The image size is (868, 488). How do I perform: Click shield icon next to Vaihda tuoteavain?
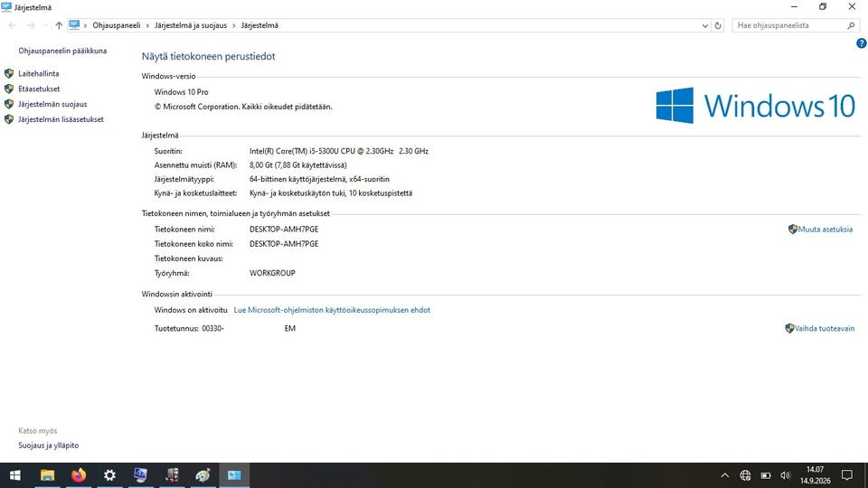[789, 328]
